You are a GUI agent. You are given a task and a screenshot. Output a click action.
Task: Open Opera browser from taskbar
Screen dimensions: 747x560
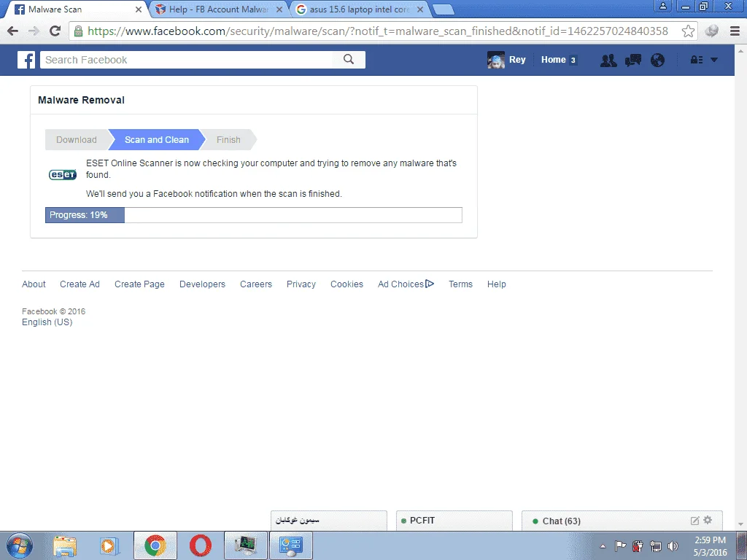(201, 545)
